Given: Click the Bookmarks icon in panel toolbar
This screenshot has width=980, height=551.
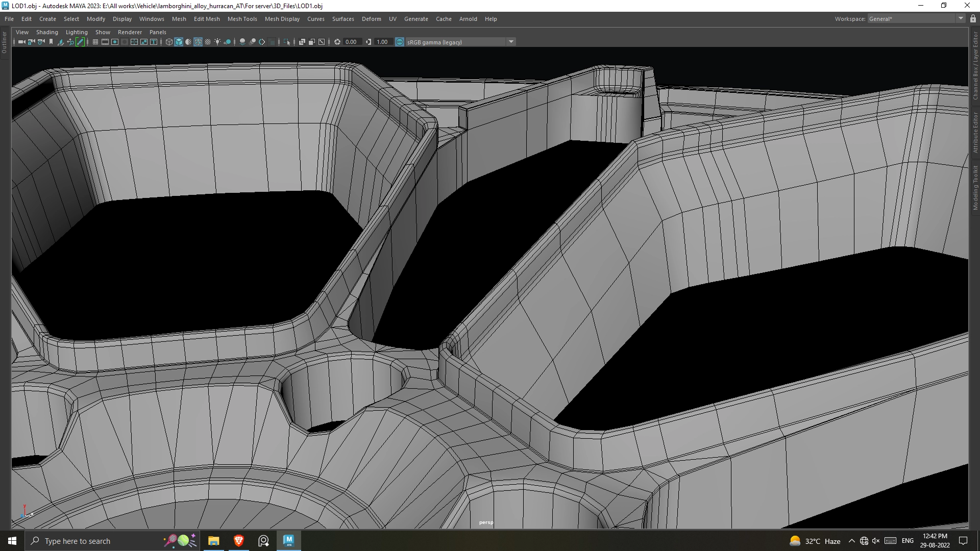Looking at the screenshot, I should click(51, 42).
